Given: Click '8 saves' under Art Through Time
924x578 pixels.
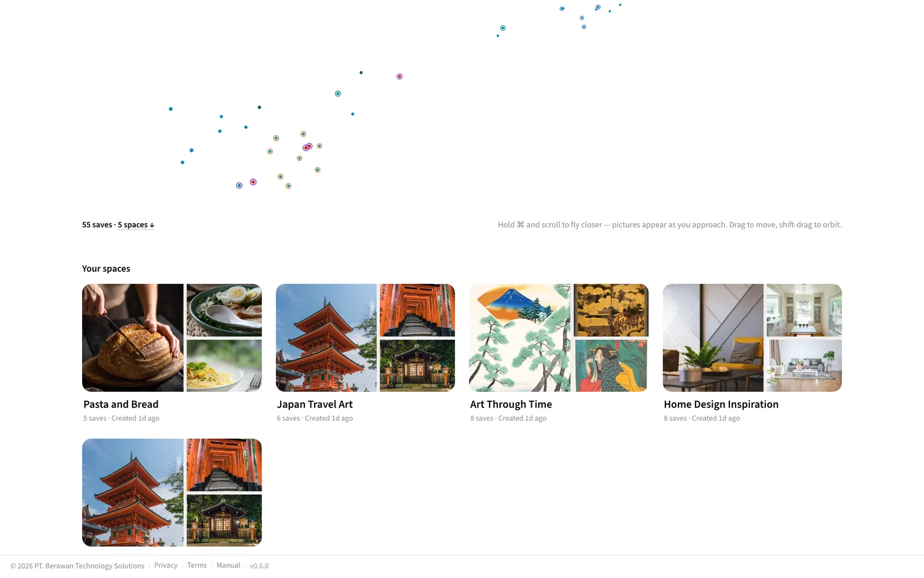Looking at the screenshot, I should [482, 418].
